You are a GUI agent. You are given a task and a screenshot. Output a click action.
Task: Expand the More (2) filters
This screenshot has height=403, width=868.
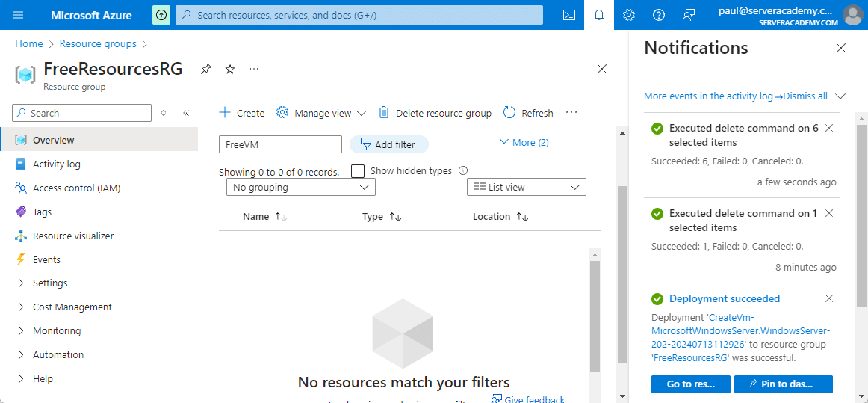point(524,143)
